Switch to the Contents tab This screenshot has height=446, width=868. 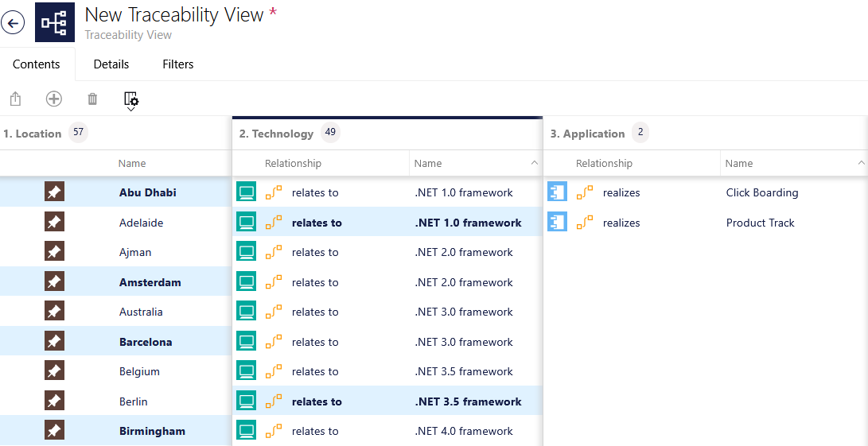tap(37, 64)
